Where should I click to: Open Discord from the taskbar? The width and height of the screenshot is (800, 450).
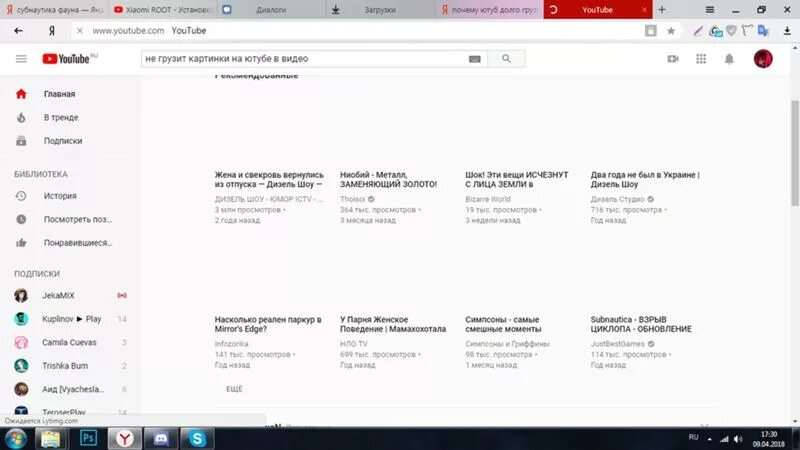[x=161, y=438]
